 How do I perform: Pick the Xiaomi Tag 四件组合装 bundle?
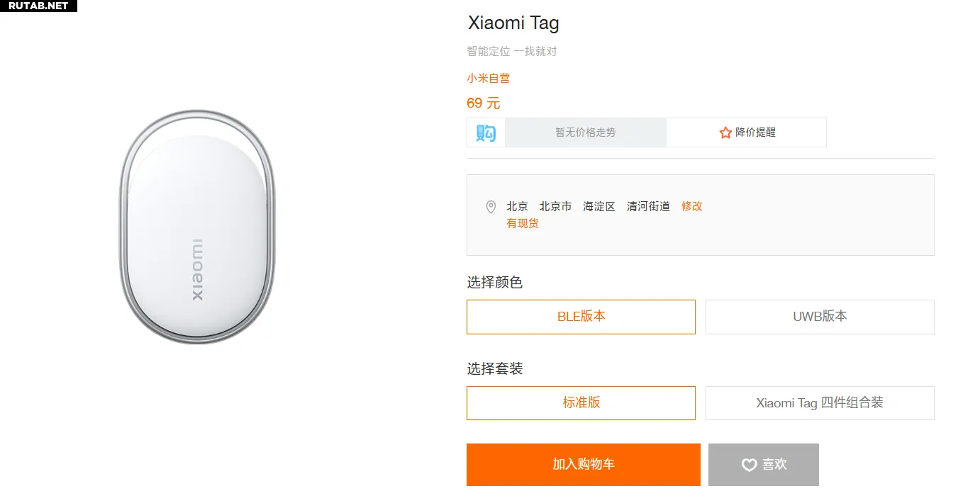pos(820,403)
